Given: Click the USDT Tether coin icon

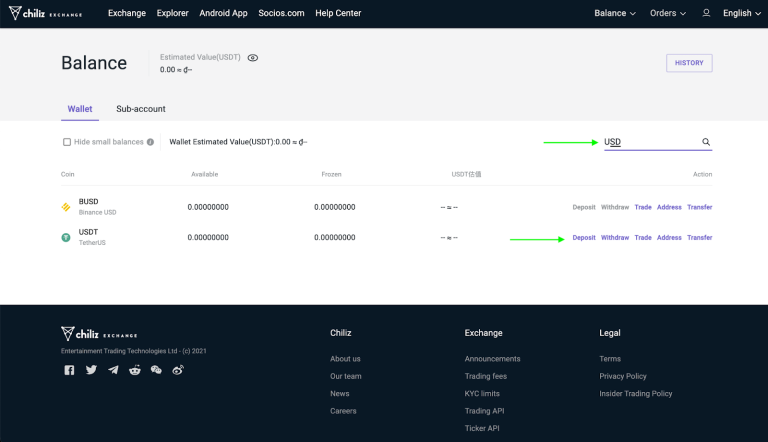Looking at the screenshot, I should click(66, 238).
